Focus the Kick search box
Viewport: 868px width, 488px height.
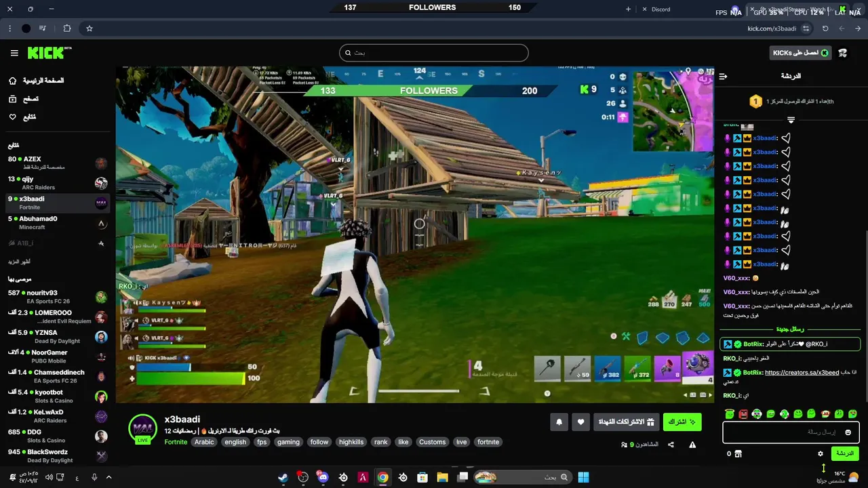[x=434, y=53]
